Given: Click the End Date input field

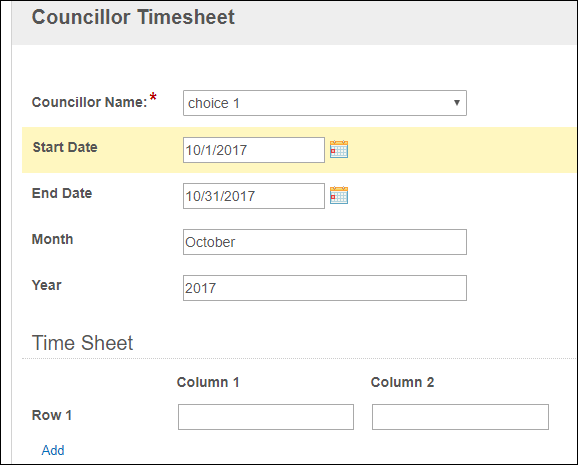Looking at the screenshot, I should (x=254, y=196).
